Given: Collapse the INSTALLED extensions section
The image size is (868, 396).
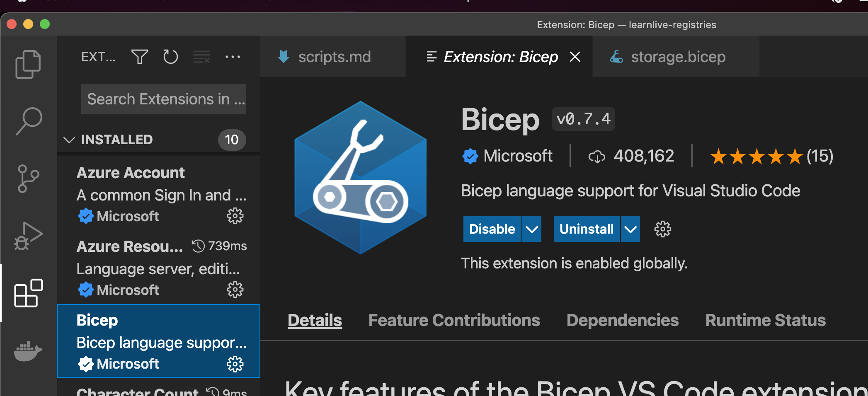Looking at the screenshot, I should coord(69,140).
